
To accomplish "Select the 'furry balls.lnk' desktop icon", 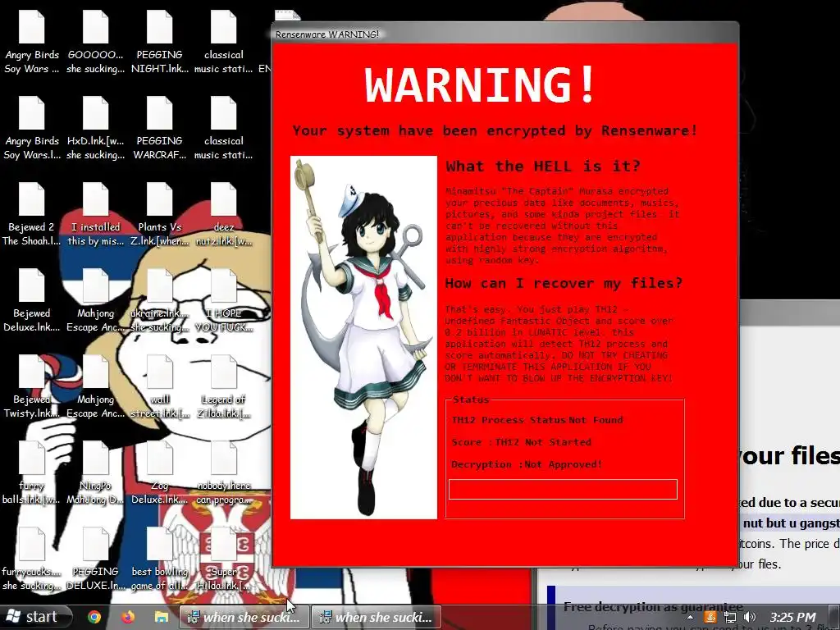I will pos(32,474).
